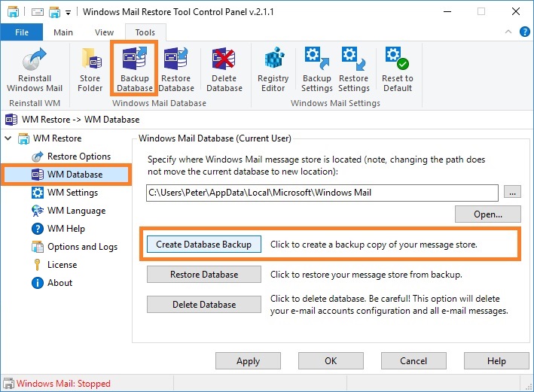Switch to the Main tab
Viewport: 534px width, 392px height.
pyautogui.click(x=63, y=32)
